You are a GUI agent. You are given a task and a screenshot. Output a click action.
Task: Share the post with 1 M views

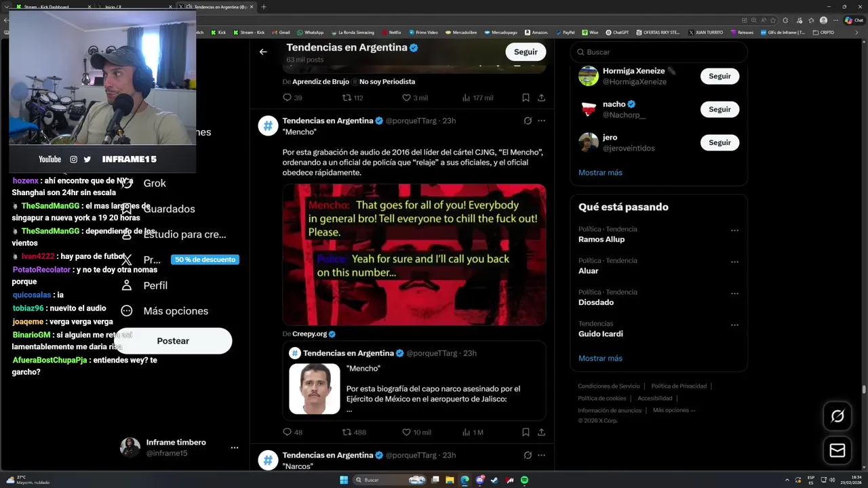541,432
